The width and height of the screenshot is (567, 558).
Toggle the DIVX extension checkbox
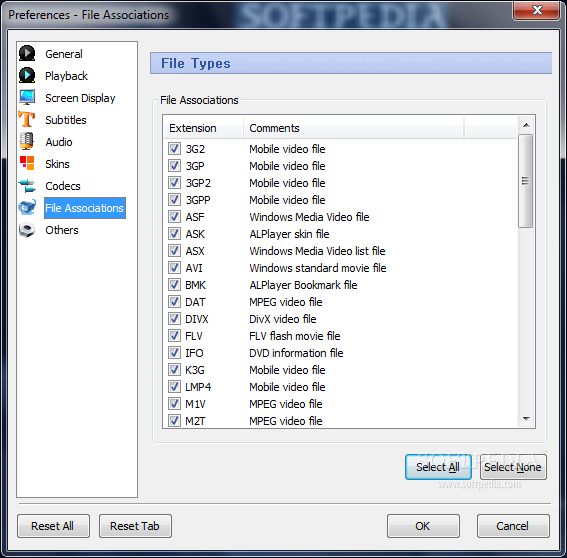coord(174,319)
